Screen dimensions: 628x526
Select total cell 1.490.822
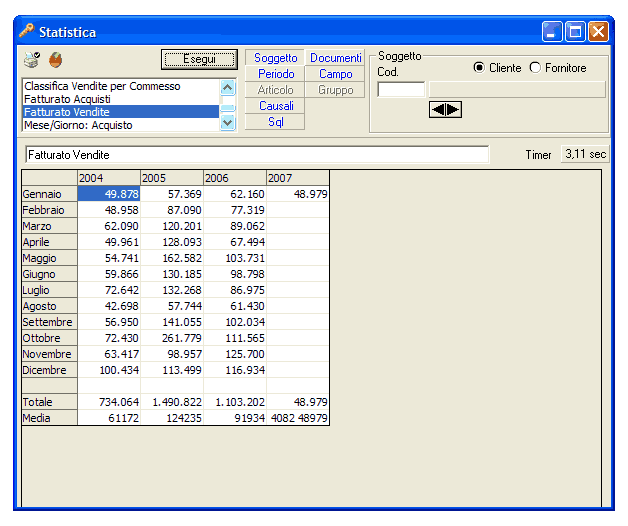coord(172,402)
